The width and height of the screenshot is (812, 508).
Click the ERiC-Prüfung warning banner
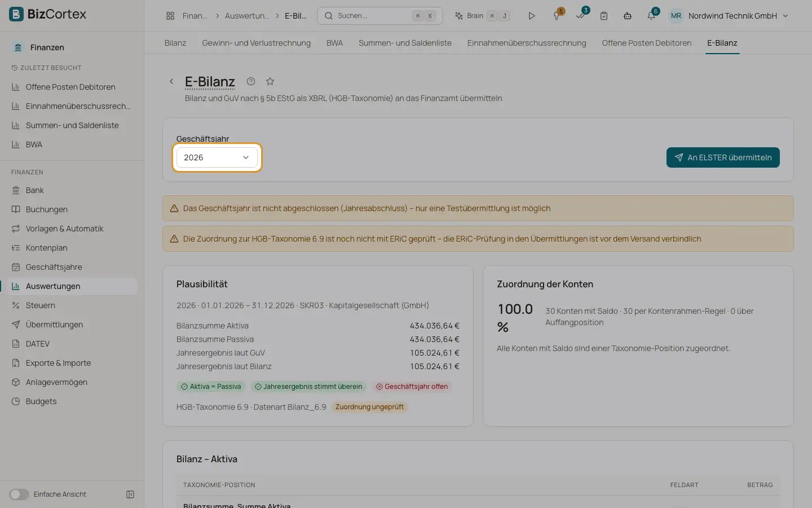coord(478,239)
